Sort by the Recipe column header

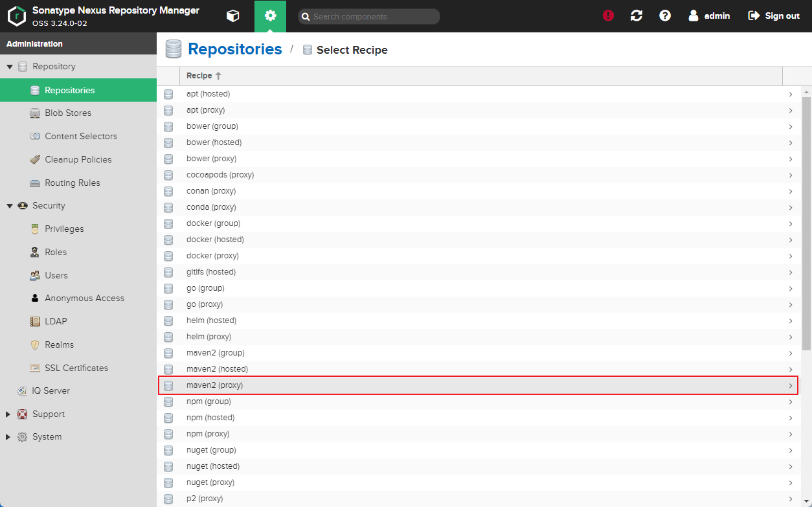pyautogui.click(x=481, y=76)
